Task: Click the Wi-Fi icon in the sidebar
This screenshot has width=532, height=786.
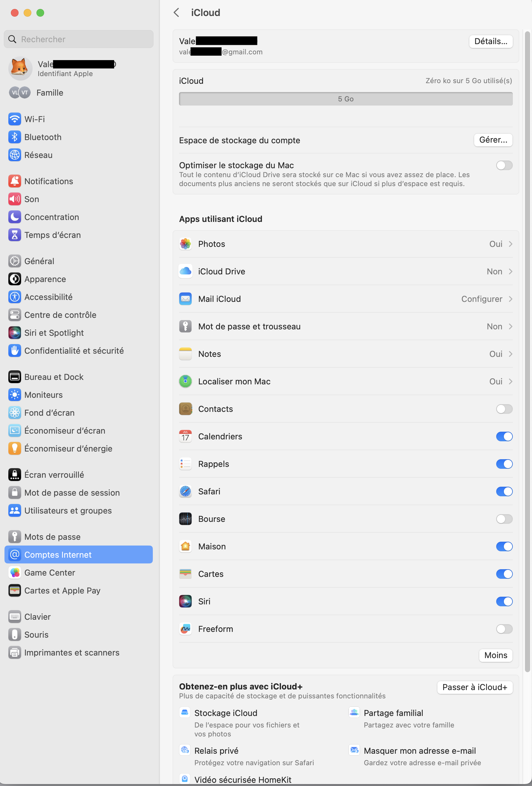Action: [14, 119]
